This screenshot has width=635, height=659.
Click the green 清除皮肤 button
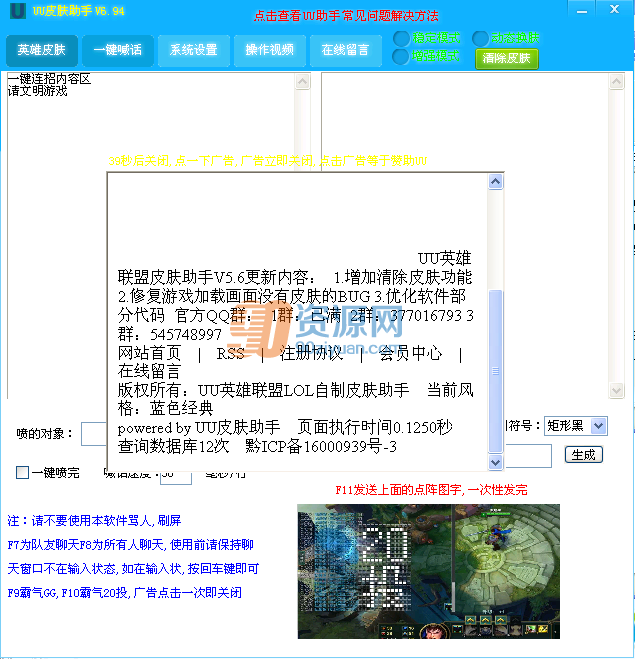coord(506,58)
